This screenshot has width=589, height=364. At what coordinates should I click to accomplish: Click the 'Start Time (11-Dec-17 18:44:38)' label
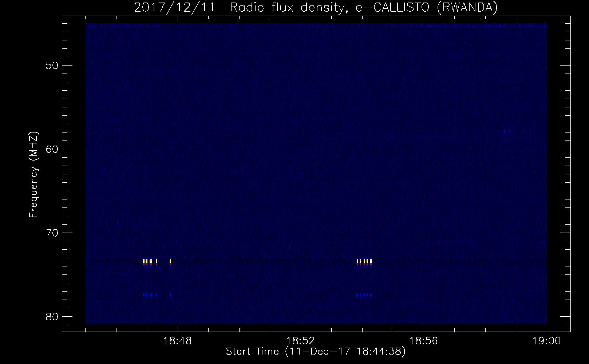[x=316, y=352]
